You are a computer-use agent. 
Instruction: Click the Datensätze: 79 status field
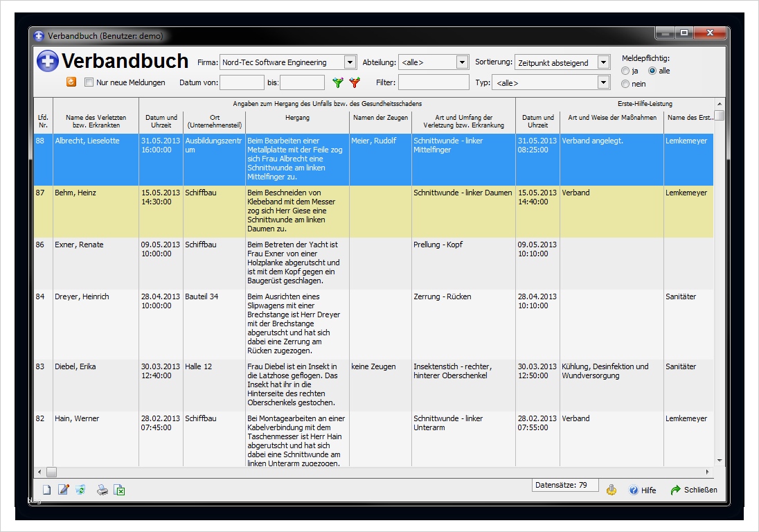[x=564, y=485]
